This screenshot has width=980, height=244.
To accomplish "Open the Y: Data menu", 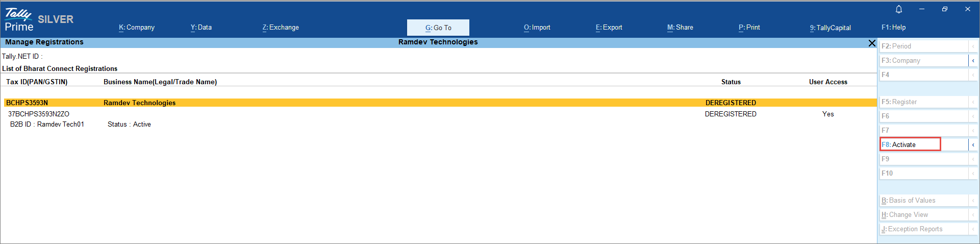I will coord(201,28).
